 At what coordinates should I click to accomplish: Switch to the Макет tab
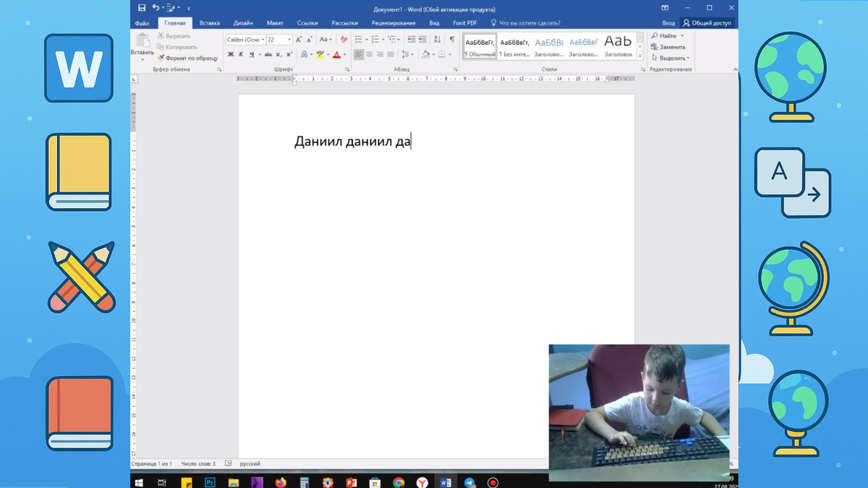[x=275, y=23]
